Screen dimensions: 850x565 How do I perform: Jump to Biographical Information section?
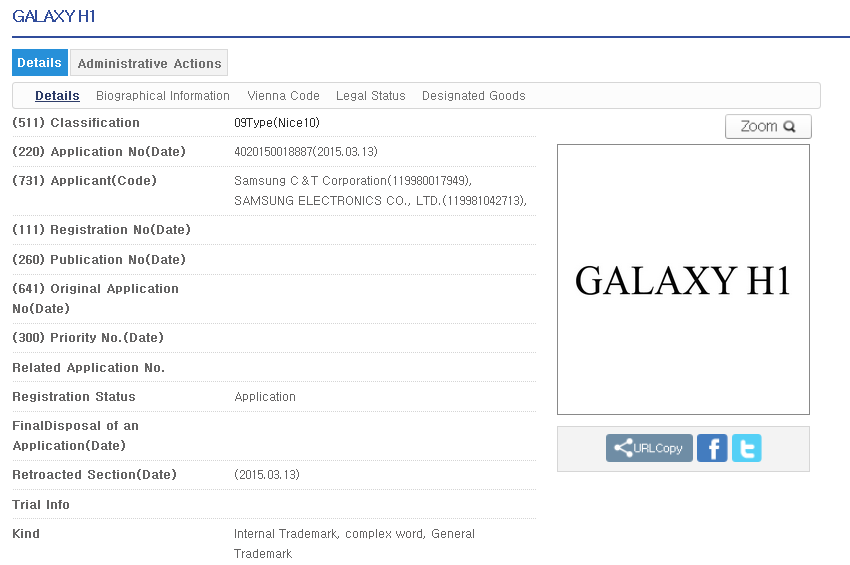(x=163, y=95)
